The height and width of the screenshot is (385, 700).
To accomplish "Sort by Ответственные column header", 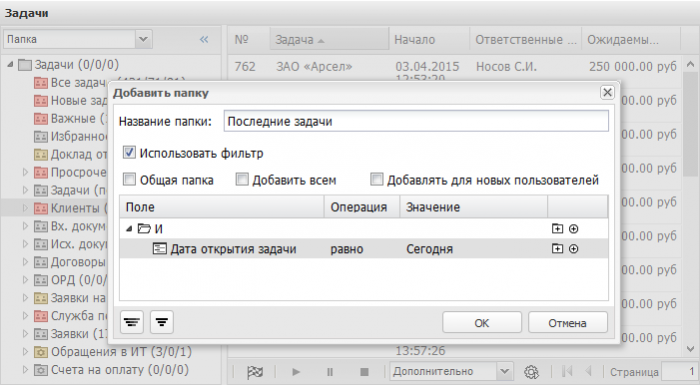I will (x=525, y=40).
